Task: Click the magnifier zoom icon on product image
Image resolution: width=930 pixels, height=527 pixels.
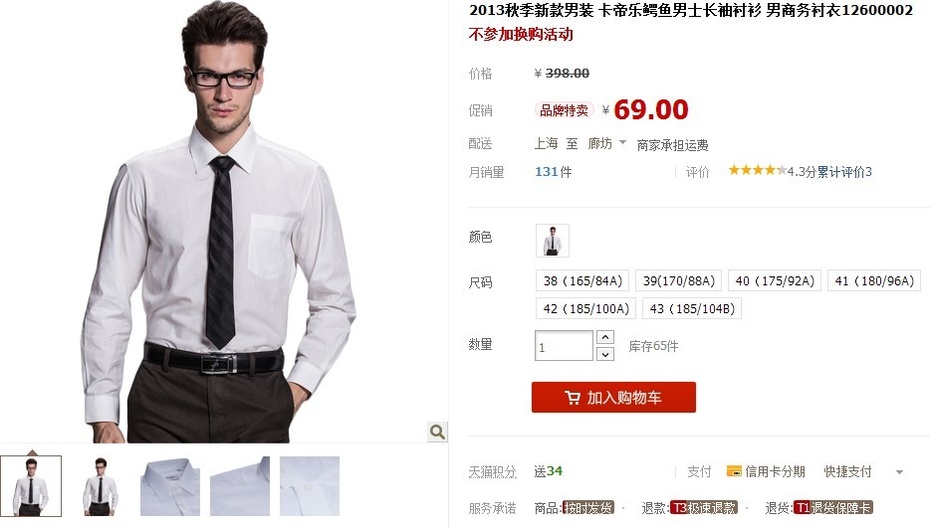Action: pyautogui.click(x=437, y=432)
